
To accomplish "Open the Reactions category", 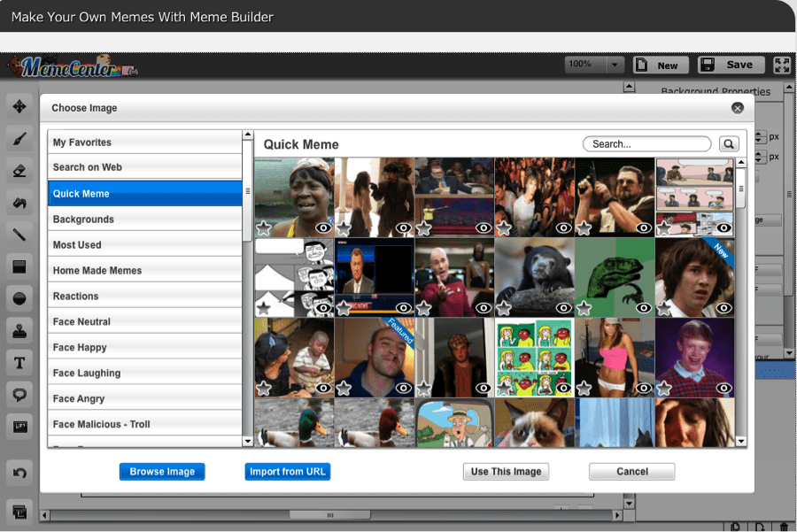I will (145, 296).
